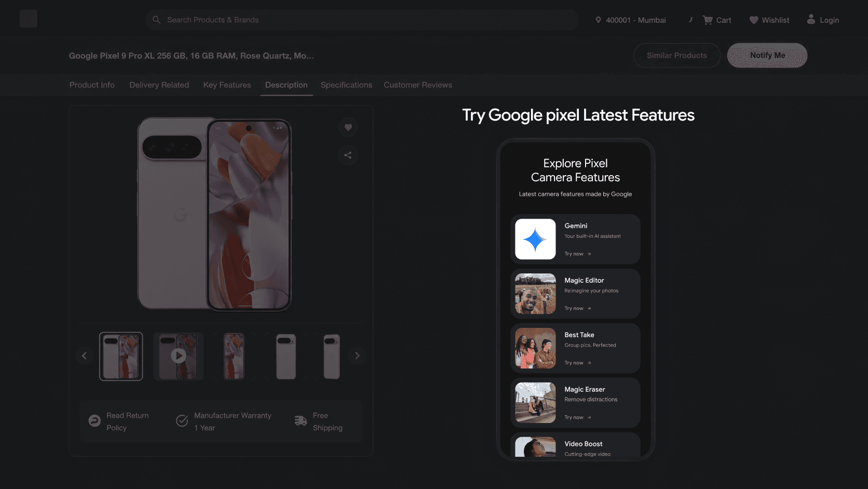Click the Read Return Policy icon

94,421
